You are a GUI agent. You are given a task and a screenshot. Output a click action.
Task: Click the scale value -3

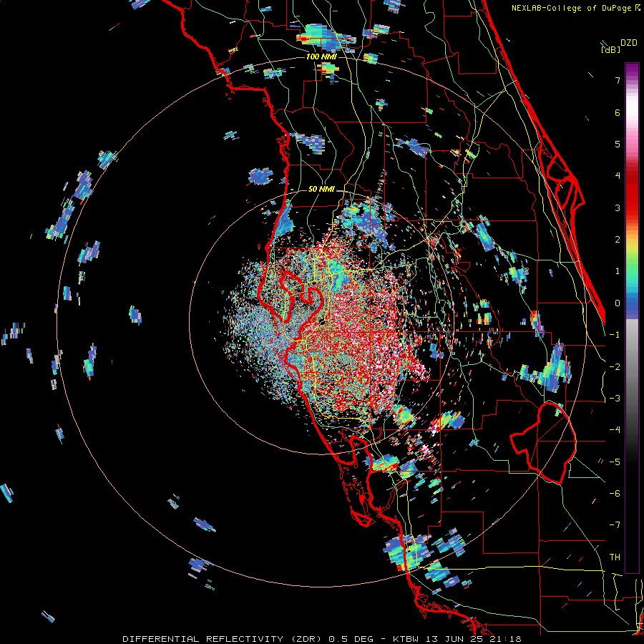[615, 399]
